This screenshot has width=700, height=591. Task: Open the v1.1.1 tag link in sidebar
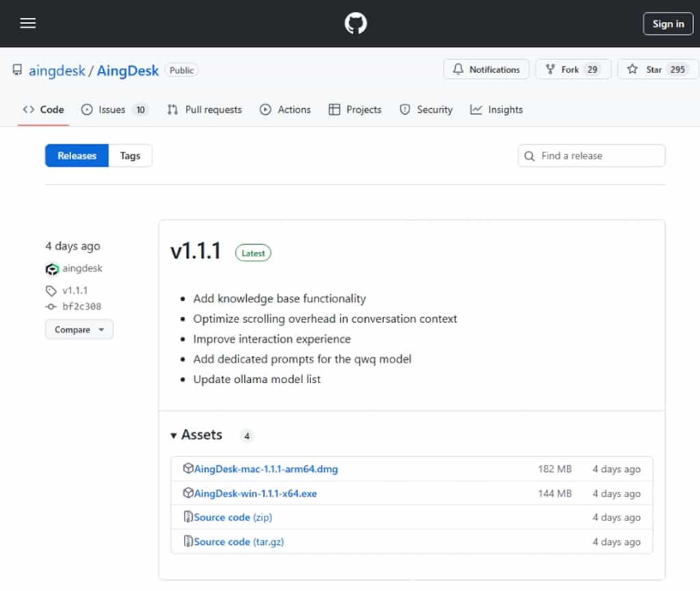(75, 290)
